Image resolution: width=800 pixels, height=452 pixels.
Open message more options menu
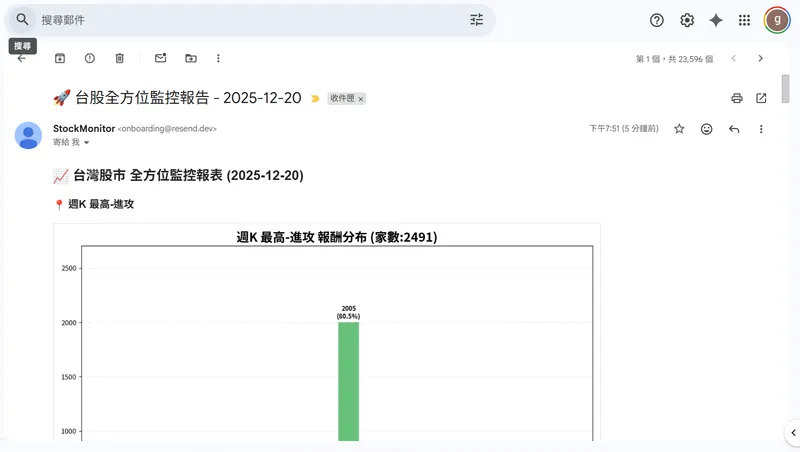click(761, 129)
